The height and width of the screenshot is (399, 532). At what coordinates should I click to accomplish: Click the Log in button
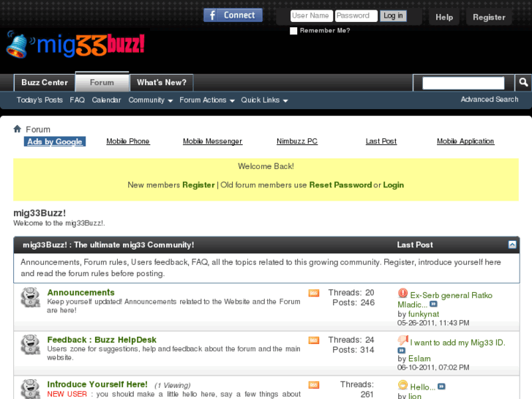click(393, 15)
